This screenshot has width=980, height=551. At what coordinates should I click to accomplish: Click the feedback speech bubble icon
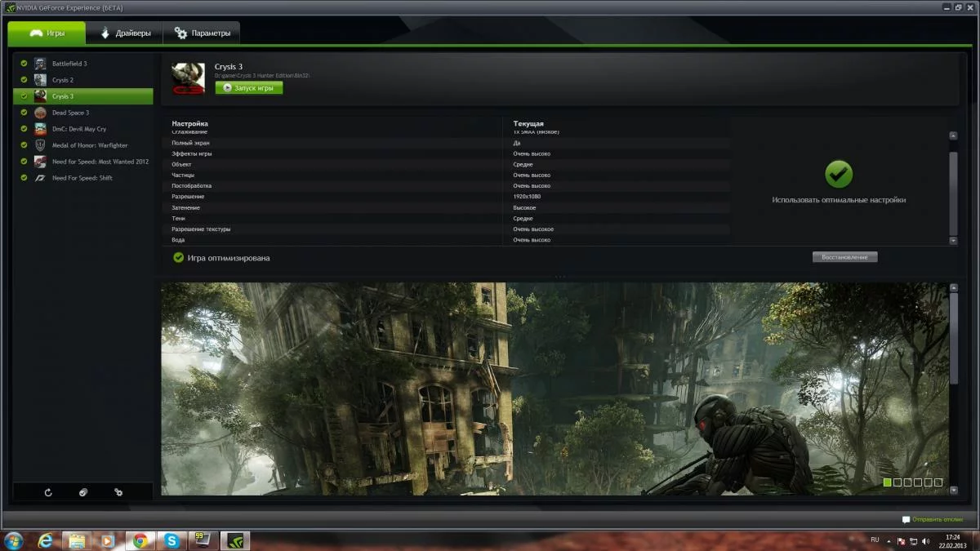pyautogui.click(x=906, y=519)
